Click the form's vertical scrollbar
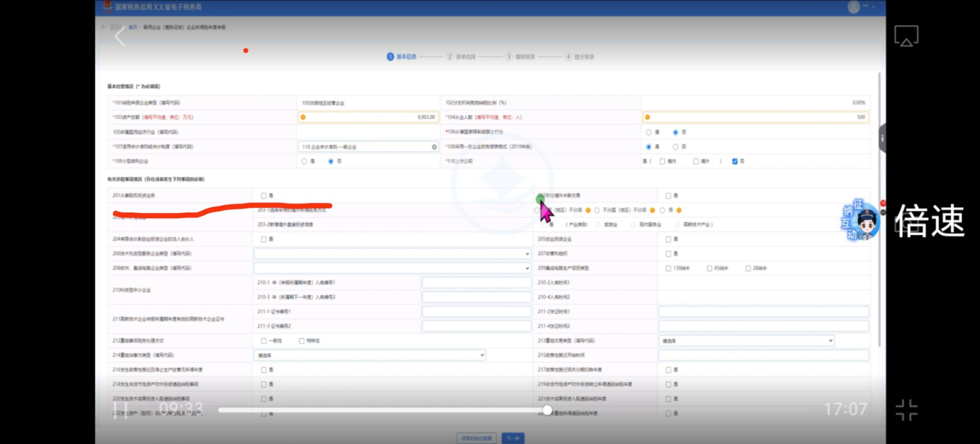This screenshot has width=980, height=444. click(879, 209)
